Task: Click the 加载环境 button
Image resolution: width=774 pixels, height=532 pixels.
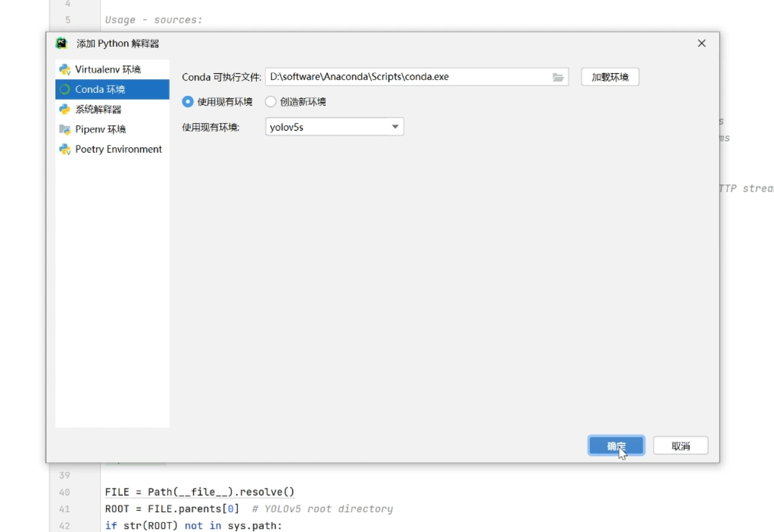Action: click(x=610, y=77)
